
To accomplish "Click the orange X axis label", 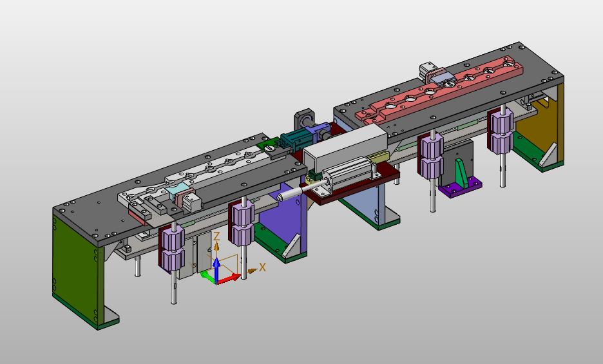I will [x=262, y=267].
